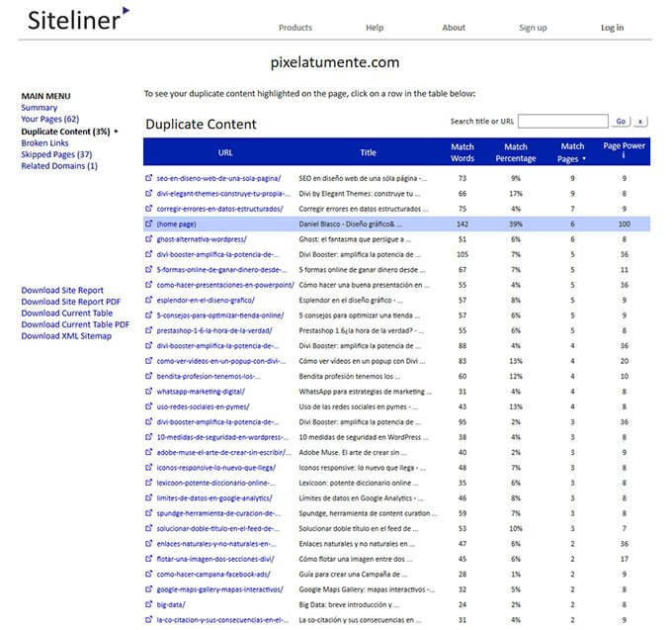
Task: Open external link icon for esplendor-en-el-diseno-grafico row
Action: [x=148, y=300]
